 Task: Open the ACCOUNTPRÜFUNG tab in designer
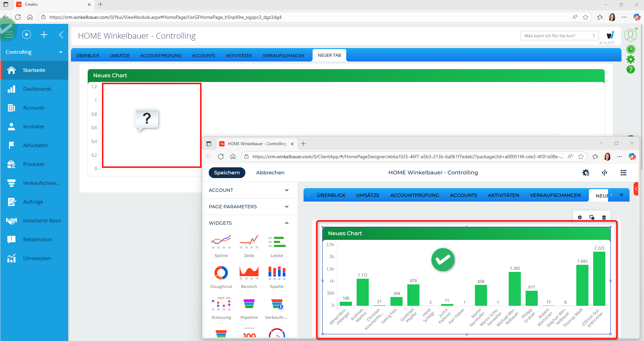pyautogui.click(x=414, y=195)
